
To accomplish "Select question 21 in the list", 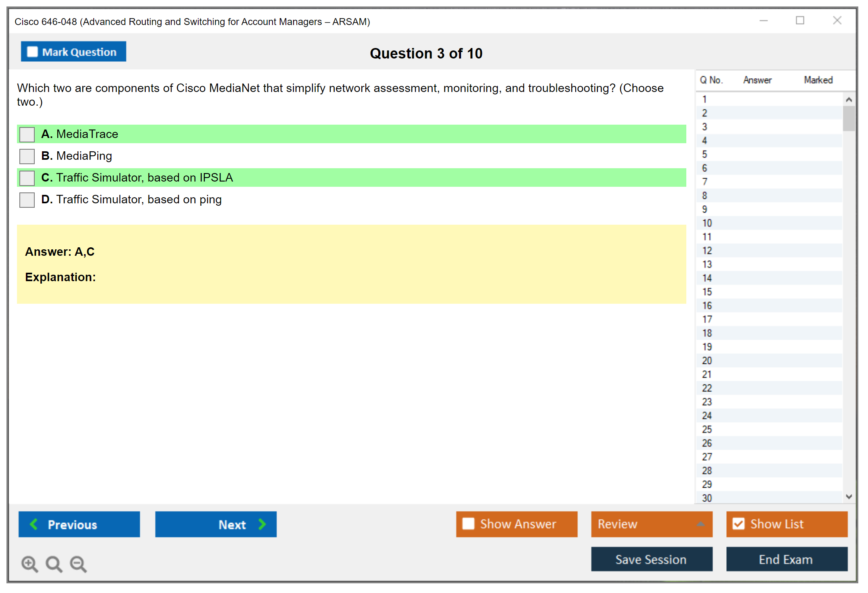I will (707, 374).
